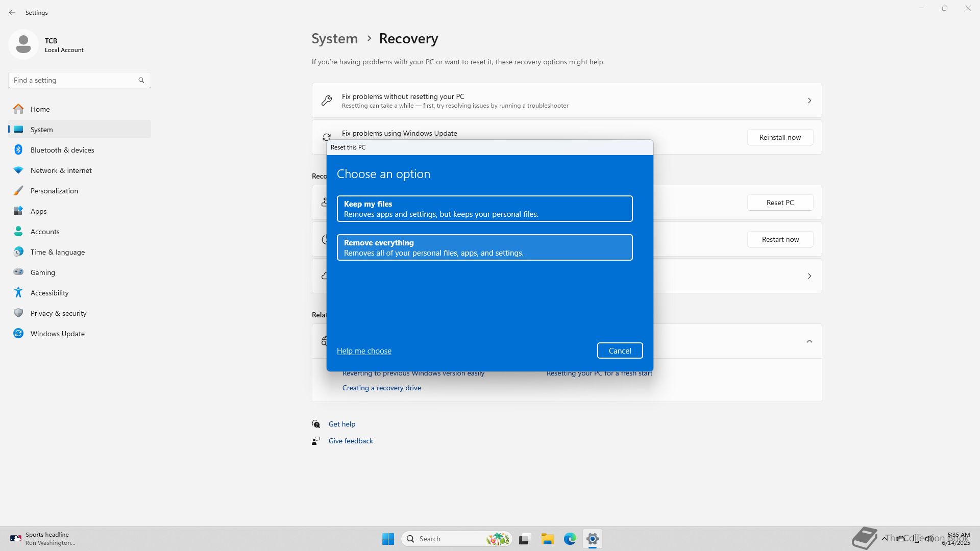This screenshot has width=980, height=551.
Task: Show hidden system tray icons
Action: point(884,539)
